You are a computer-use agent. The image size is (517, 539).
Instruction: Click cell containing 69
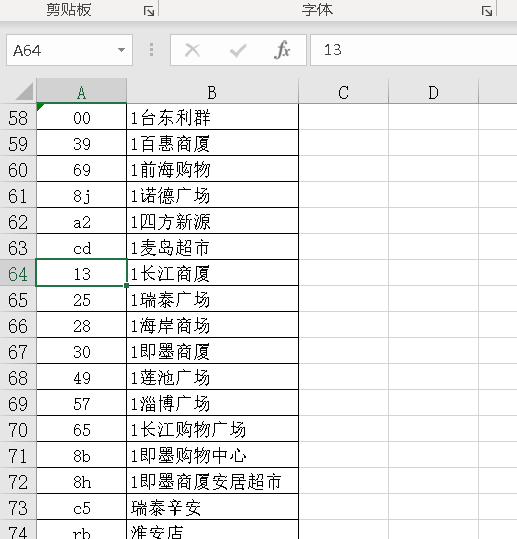[81, 169]
